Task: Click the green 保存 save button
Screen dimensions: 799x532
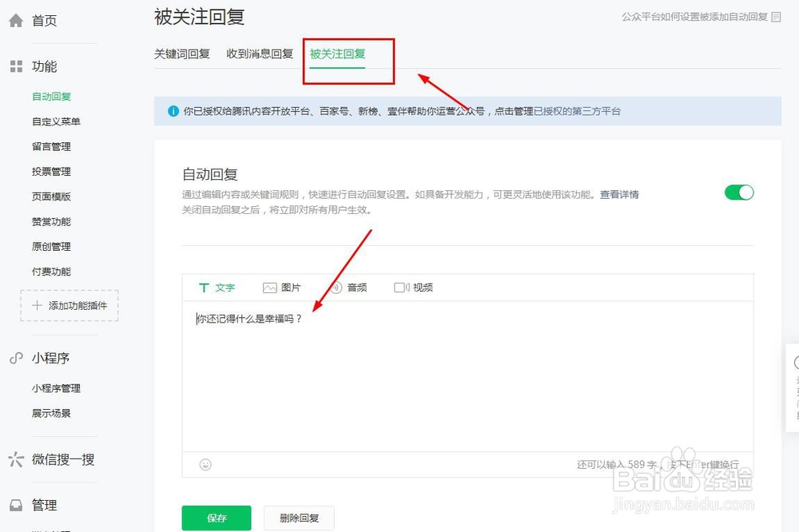Action: [216, 518]
